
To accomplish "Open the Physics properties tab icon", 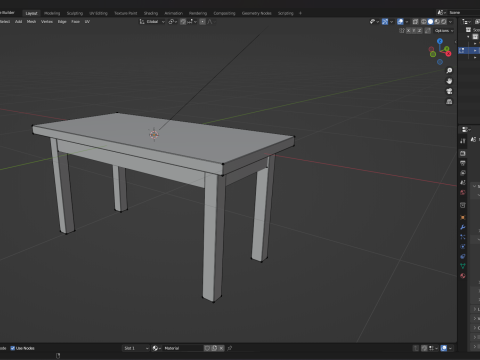I will pyautogui.click(x=463, y=247).
